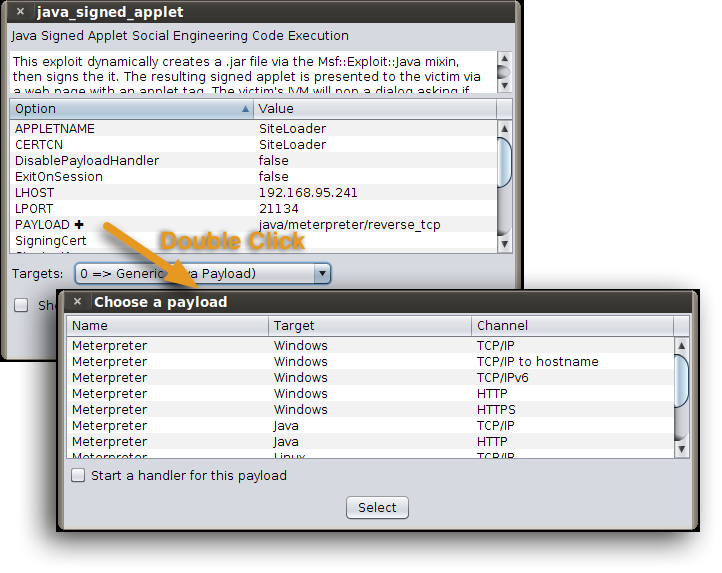Click sort arrow in Option column header
This screenshot has height=573, width=722.
(x=245, y=109)
